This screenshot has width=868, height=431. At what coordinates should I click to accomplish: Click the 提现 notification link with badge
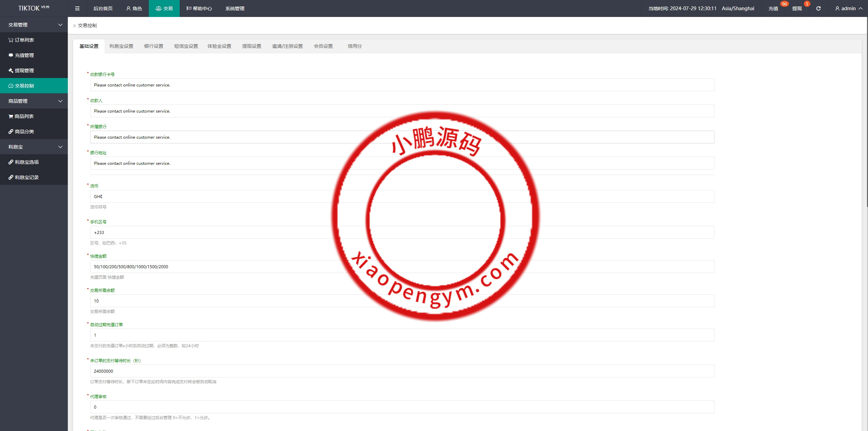click(797, 8)
